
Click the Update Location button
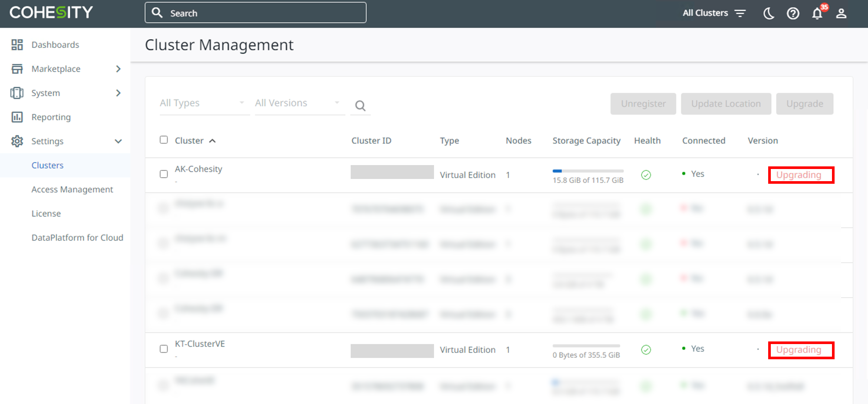726,104
